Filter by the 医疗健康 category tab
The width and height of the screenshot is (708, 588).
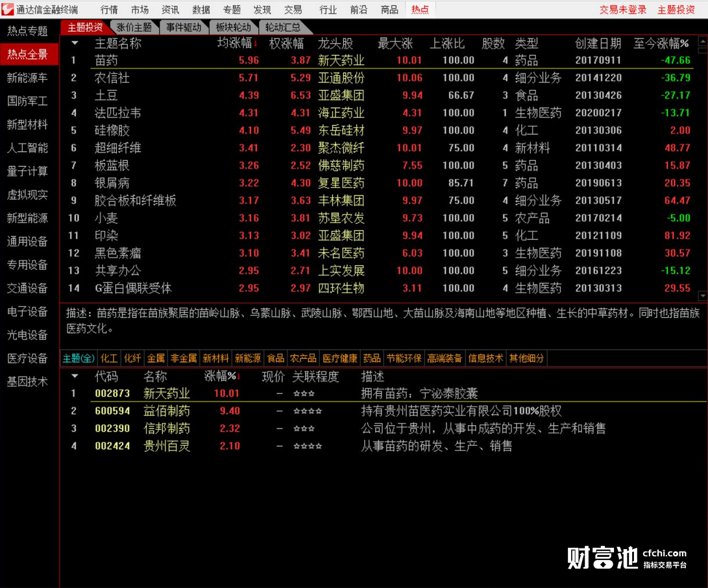339,359
